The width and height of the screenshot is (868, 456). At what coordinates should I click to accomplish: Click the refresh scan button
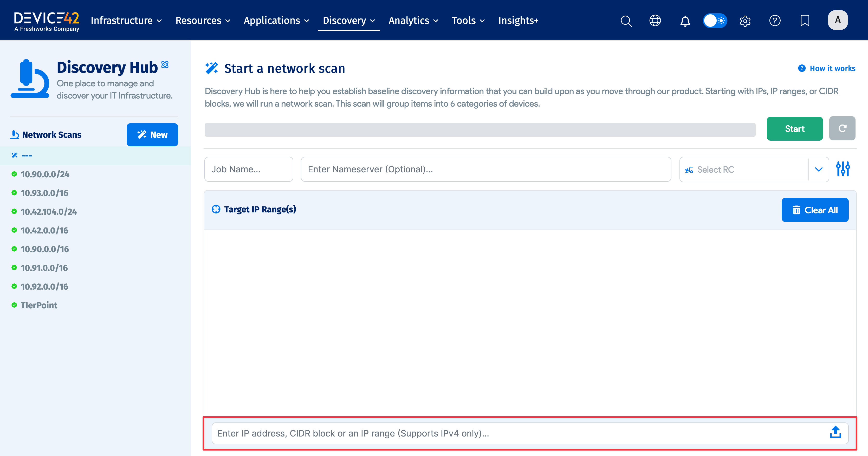coord(842,128)
